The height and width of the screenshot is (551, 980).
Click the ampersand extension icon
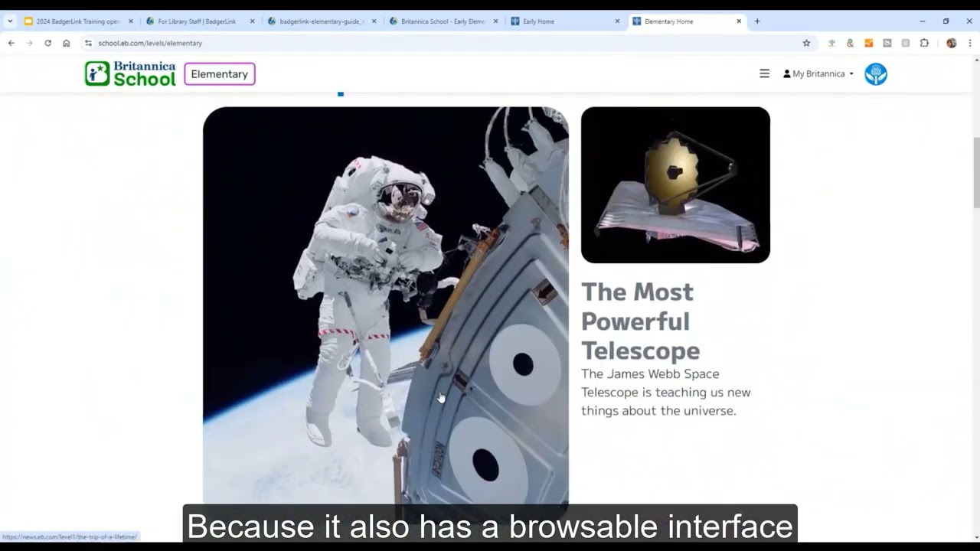850,43
